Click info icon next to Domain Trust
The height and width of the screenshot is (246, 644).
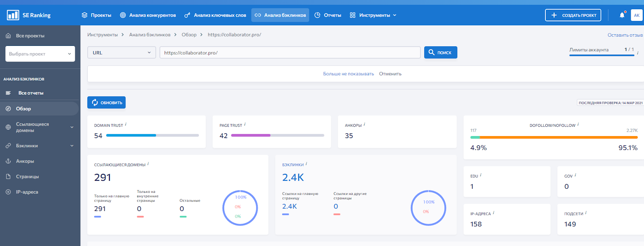tap(126, 125)
